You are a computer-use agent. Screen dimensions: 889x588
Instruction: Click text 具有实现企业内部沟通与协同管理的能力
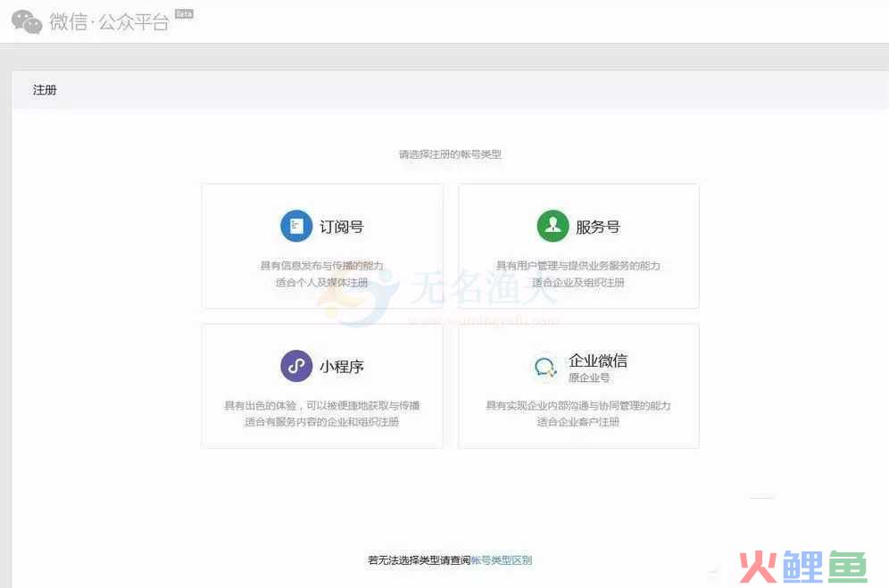click(x=577, y=405)
